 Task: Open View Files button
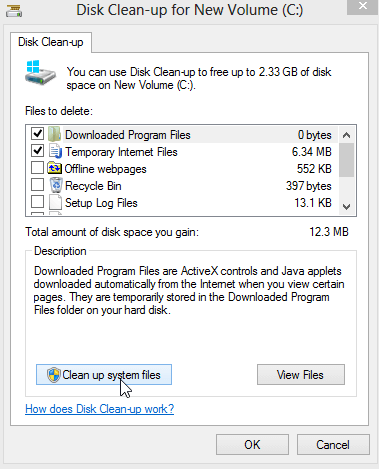point(301,375)
